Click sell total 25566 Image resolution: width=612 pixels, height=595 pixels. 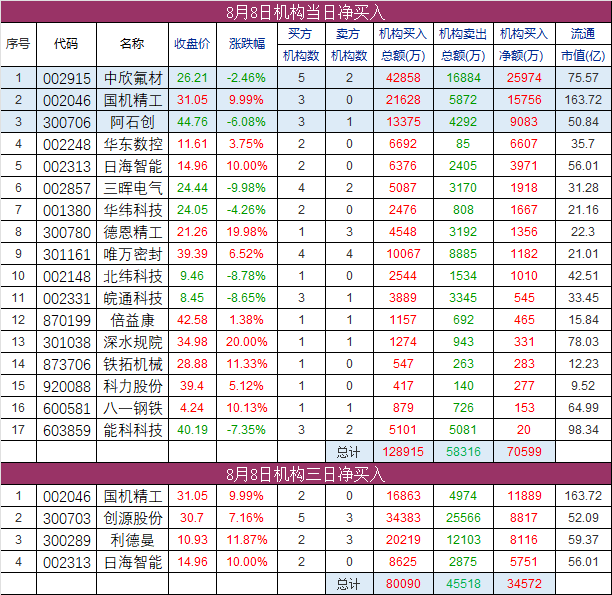463,518
